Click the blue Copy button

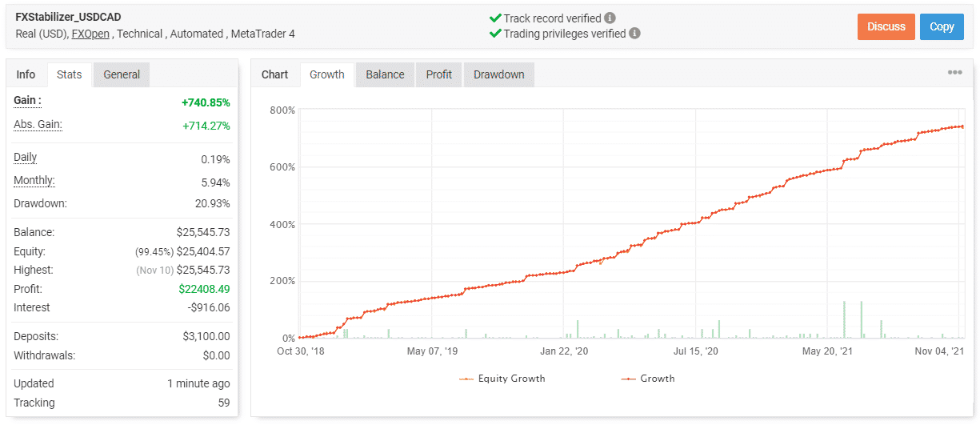coord(942,26)
